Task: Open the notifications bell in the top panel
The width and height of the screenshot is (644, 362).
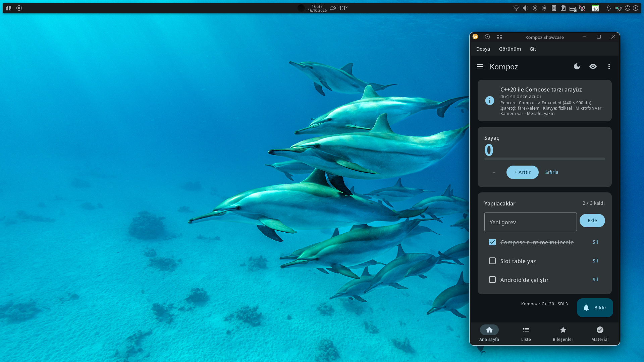Action: pyautogui.click(x=608, y=8)
